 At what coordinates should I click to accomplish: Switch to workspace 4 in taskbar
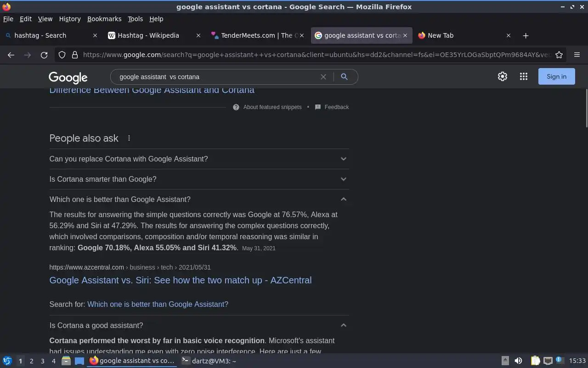[x=53, y=361]
